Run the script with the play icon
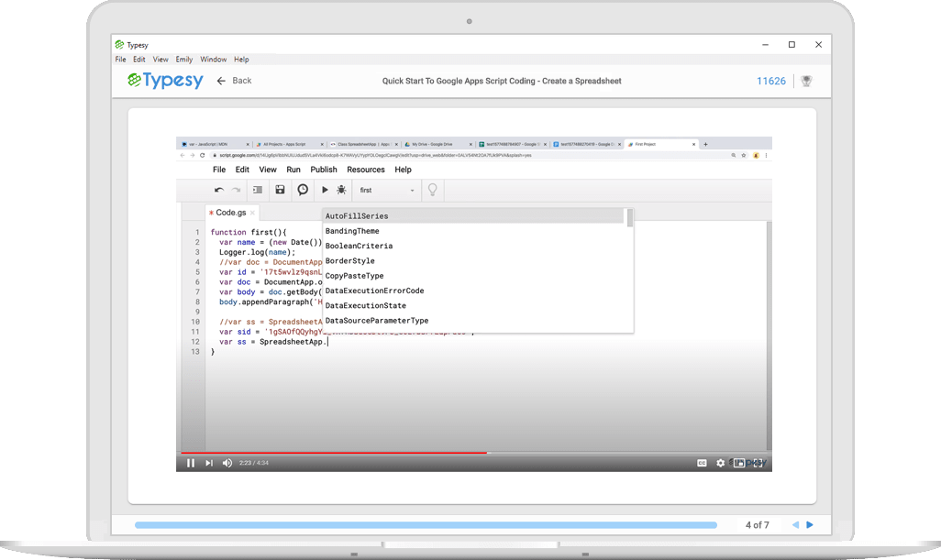 pyautogui.click(x=325, y=190)
